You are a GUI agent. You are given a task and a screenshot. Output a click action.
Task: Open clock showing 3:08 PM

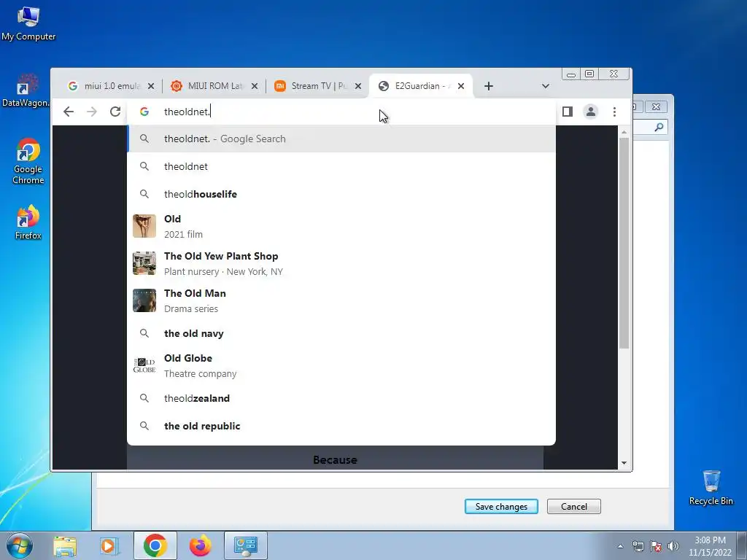710,546
